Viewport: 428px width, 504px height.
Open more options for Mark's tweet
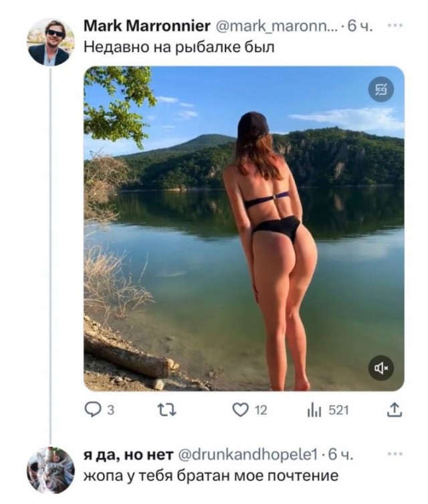point(395,27)
